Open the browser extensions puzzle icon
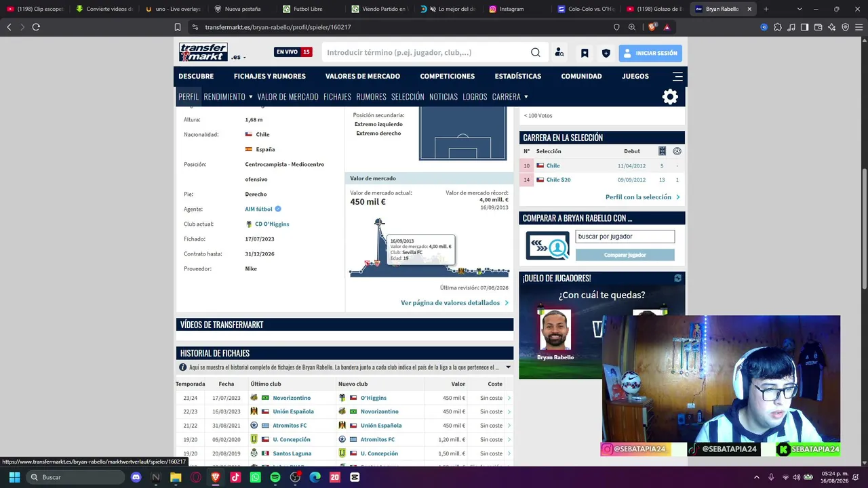The image size is (868, 488). [778, 27]
